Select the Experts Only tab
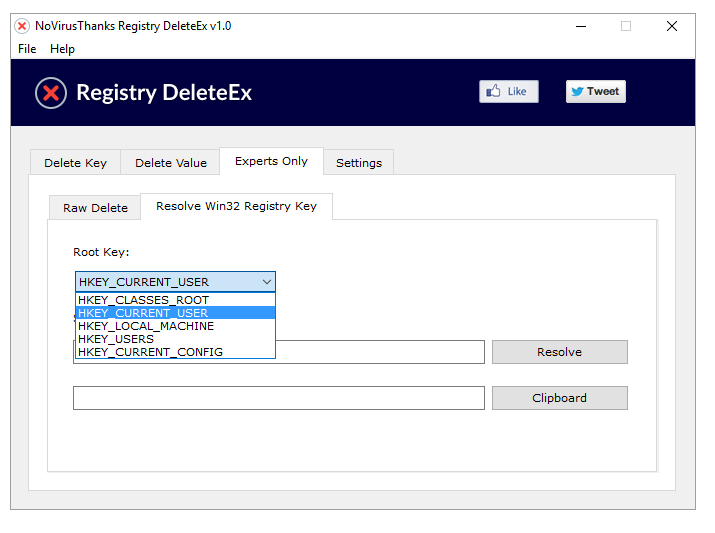 point(271,161)
